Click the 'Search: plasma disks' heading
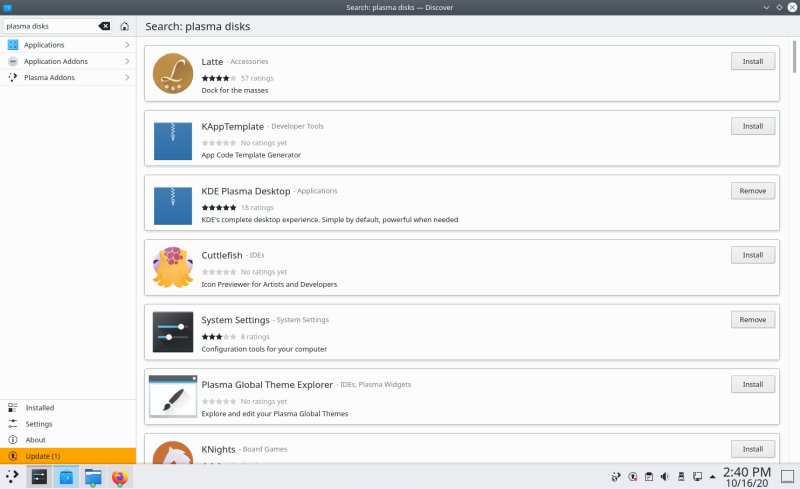Screen dimensions: 800x489 click(197, 27)
